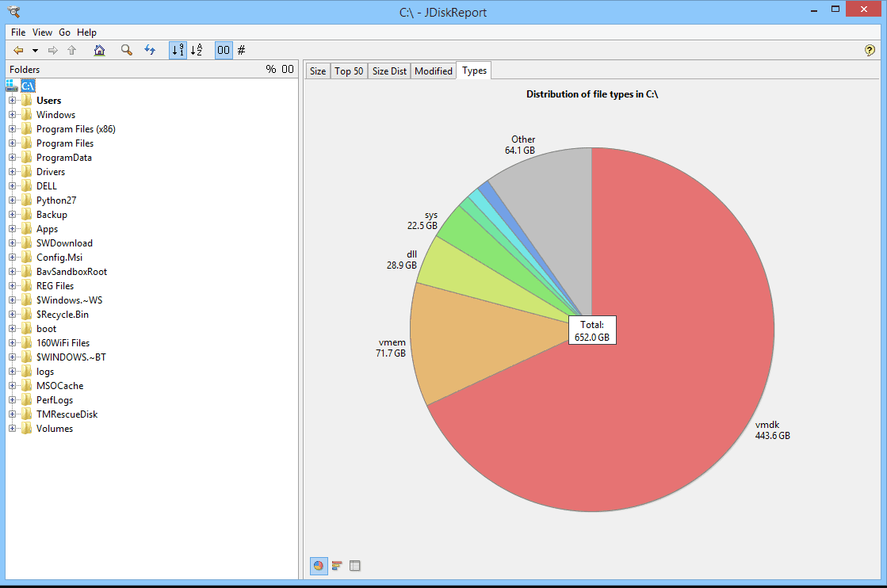This screenshot has width=887, height=588.
Task: Click the vmdk 443.6 GB label
Action: coord(772,430)
